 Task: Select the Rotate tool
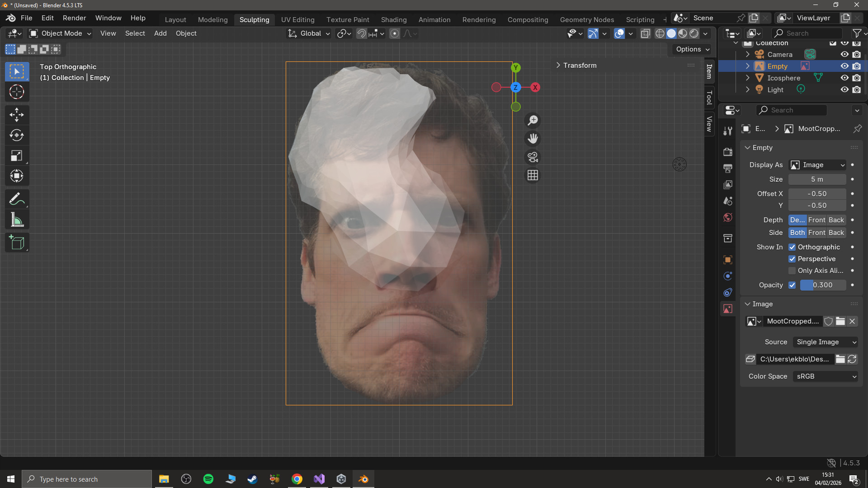(17, 135)
